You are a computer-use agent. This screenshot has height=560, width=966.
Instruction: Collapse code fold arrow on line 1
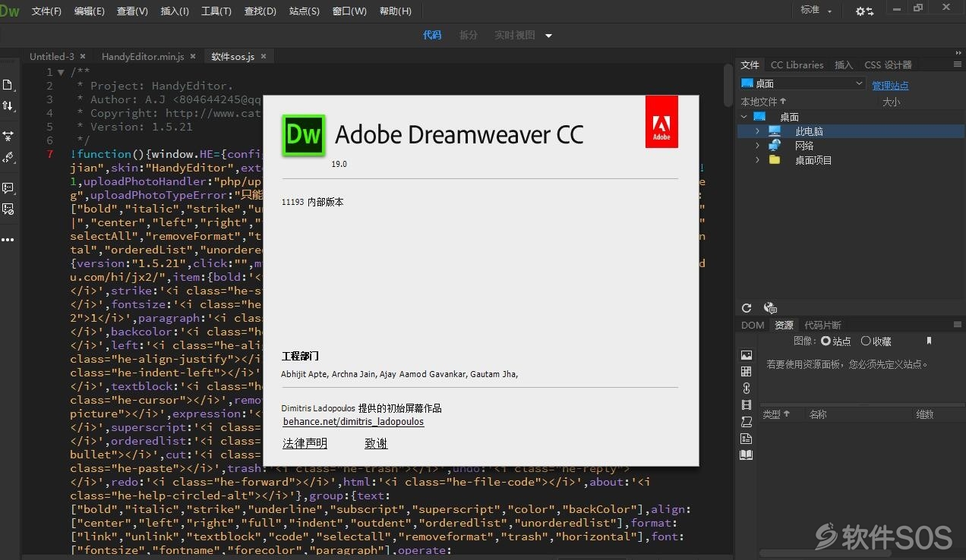[x=62, y=72]
